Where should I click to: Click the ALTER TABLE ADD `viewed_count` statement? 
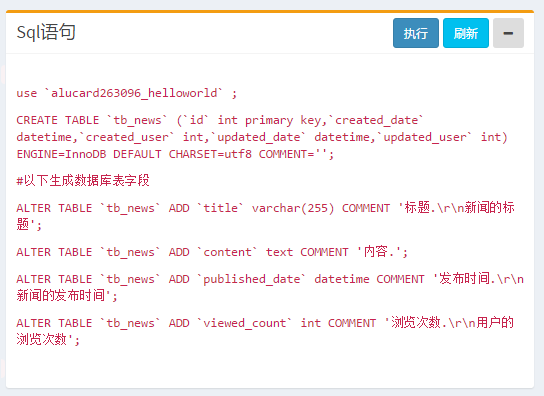(265, 331)
